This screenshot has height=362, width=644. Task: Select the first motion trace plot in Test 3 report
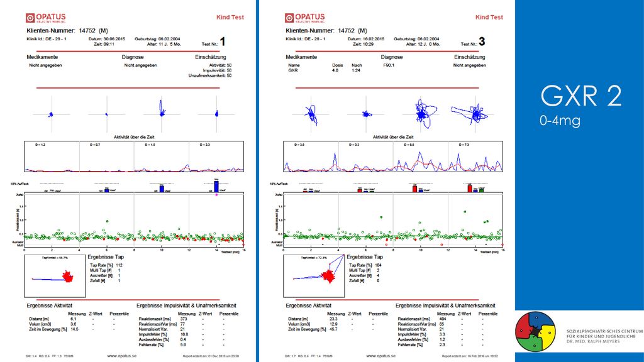(x=311, y=114)
